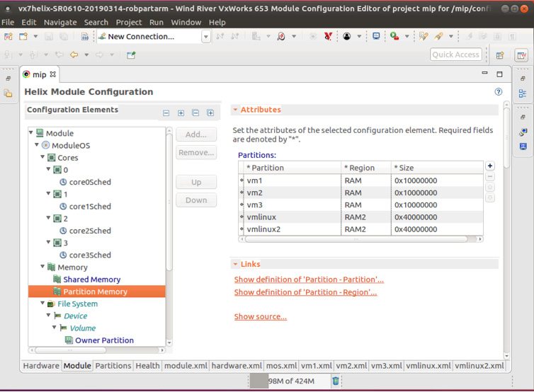534x392 pixels.
Task: Open 'Show definition of Partition - Partition' link
Action: click(x=309, y=279)
